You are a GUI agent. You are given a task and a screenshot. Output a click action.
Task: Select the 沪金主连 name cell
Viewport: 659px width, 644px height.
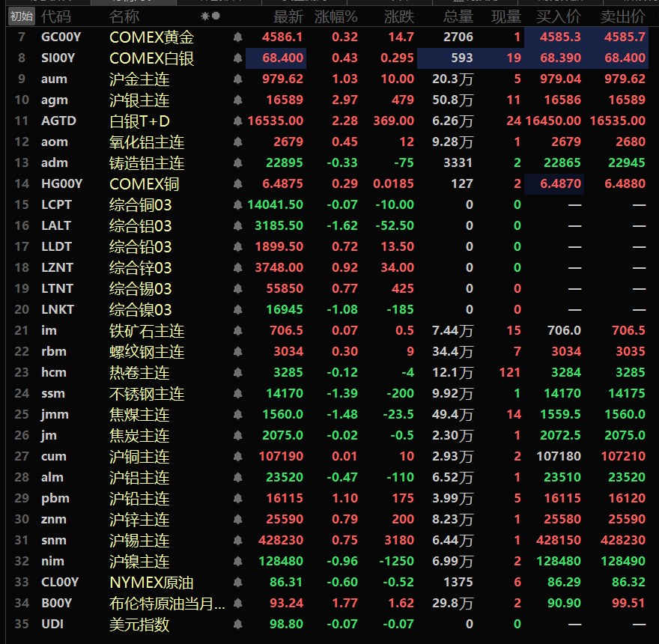139,79
